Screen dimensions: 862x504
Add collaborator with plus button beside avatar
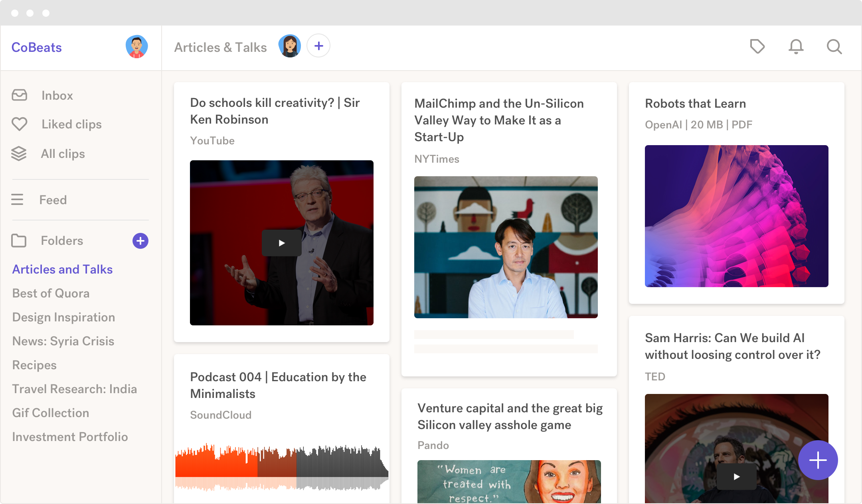[x=318, y=46]
